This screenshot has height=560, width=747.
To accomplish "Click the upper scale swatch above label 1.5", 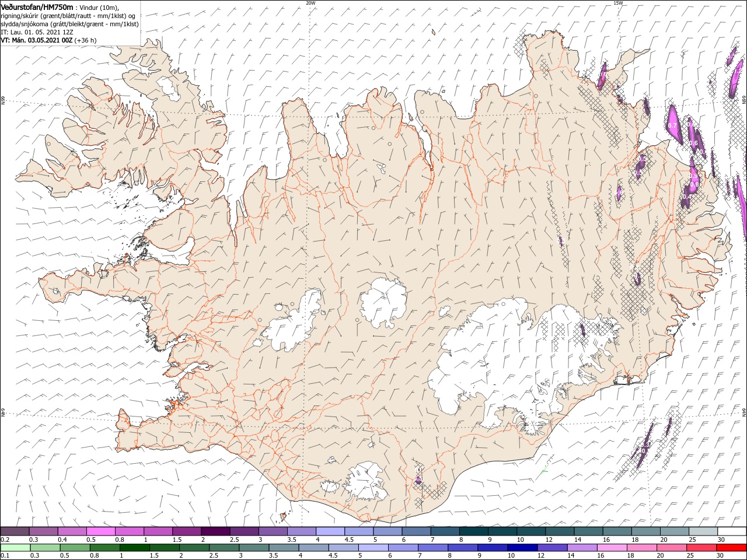I will coord(187,531).
